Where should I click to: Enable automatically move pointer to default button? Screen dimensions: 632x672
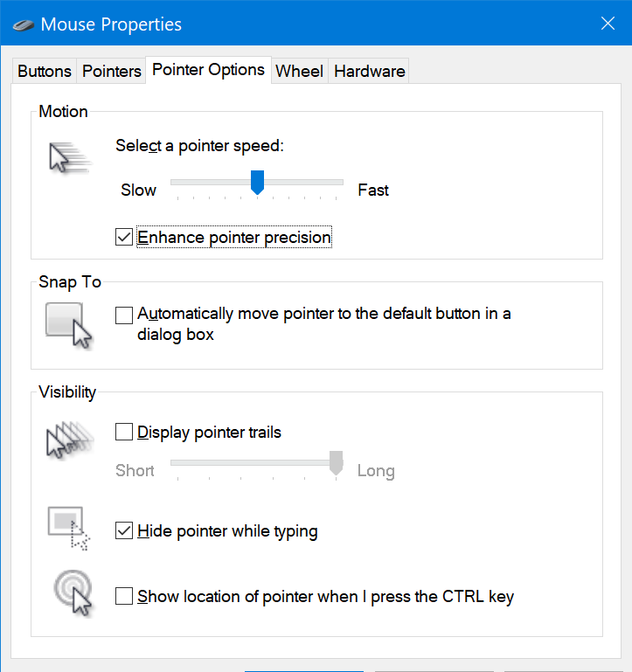pos(125,314)
